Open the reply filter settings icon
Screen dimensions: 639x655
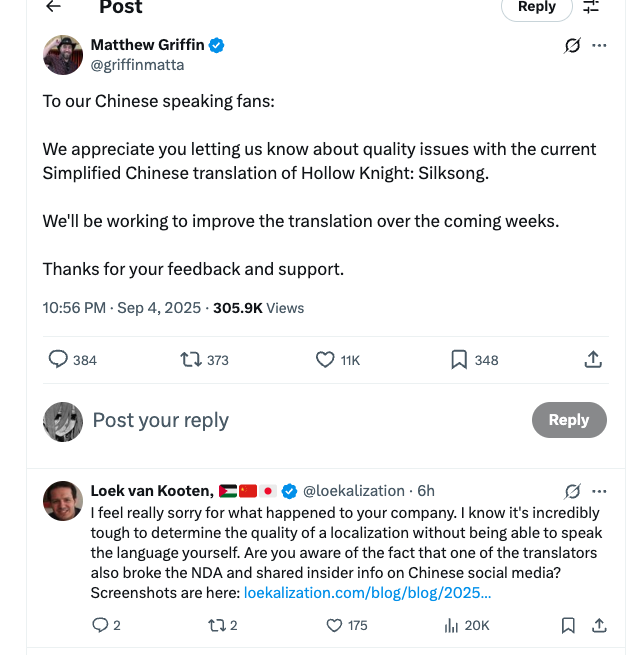(x=591, y=6)
